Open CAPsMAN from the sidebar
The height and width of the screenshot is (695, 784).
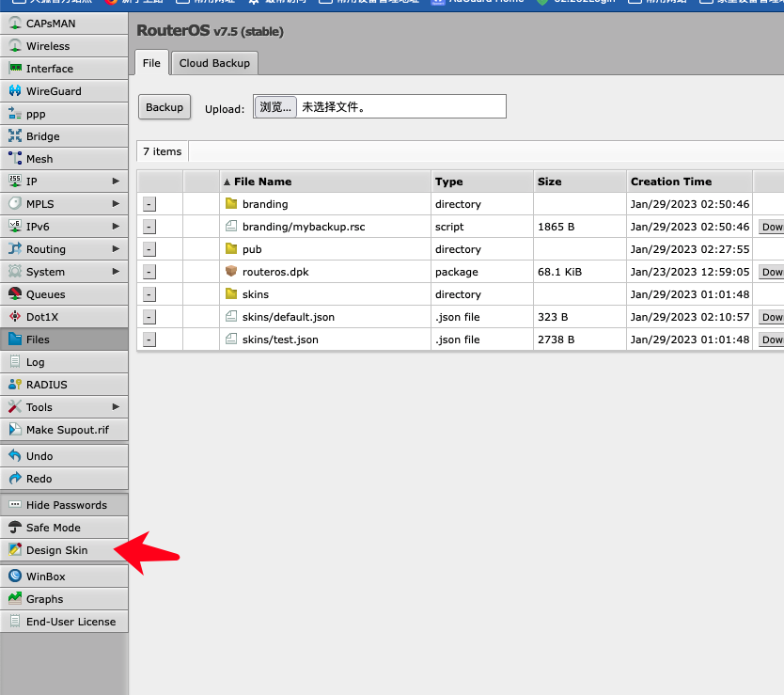(64, 24)
